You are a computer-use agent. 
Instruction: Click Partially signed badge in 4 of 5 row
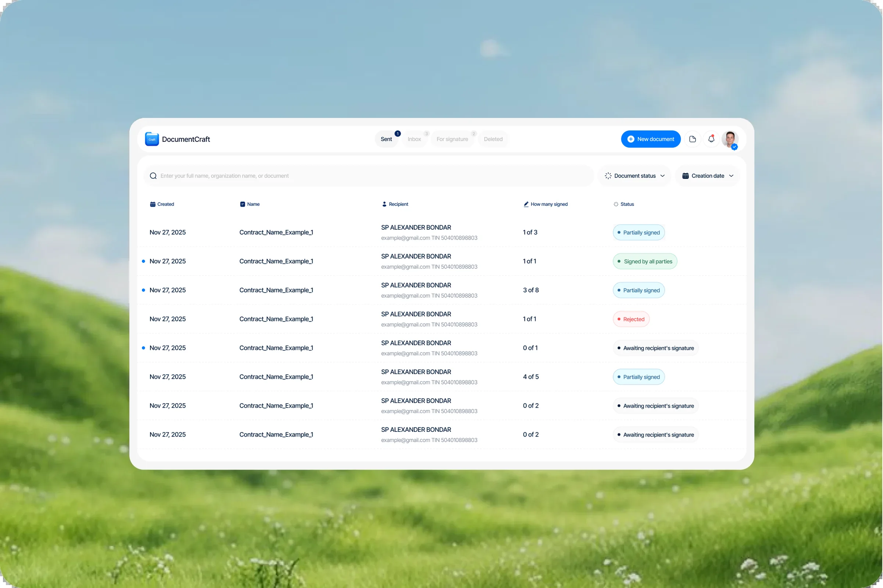(639, 377)
